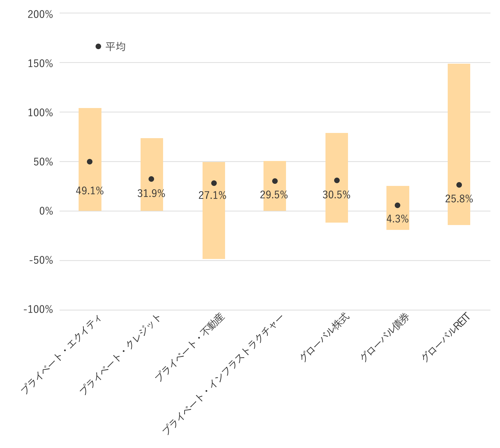Click the グローバル債券 average dot

coord(398,205)
